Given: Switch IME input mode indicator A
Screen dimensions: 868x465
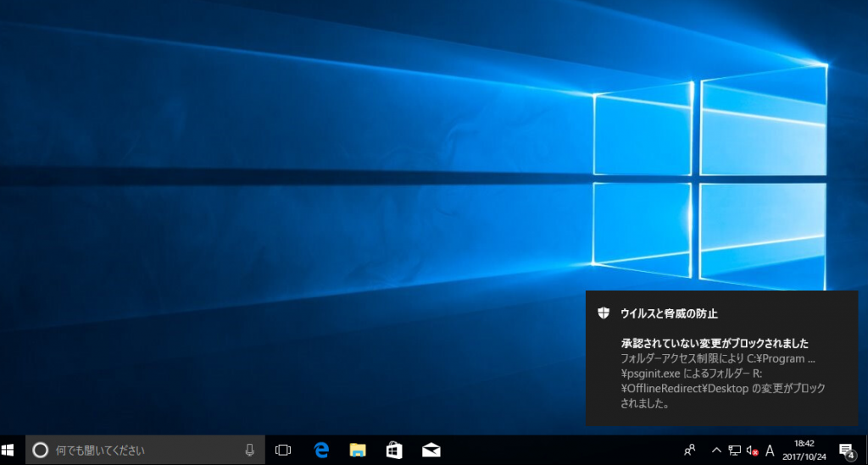Looking at the screenshot, I should pos(770,451).
